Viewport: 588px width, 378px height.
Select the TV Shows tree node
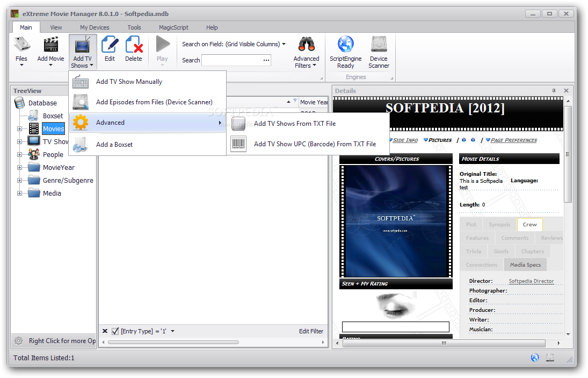coord(55,141)
